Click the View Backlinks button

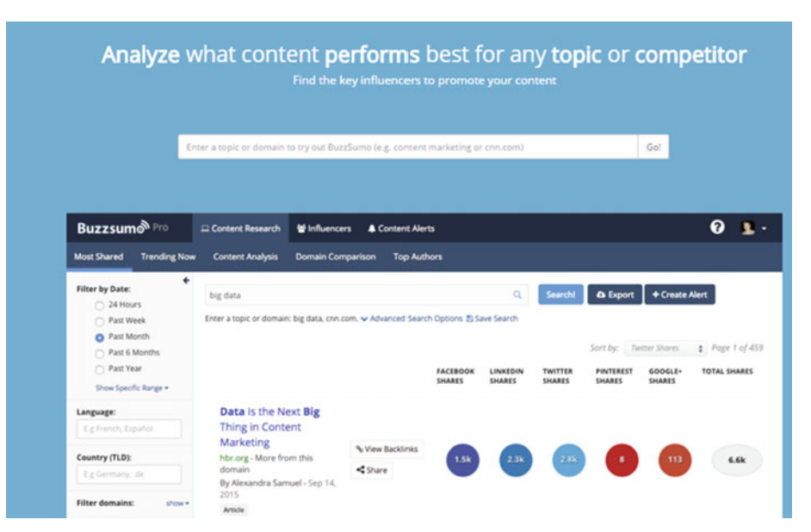387,448
